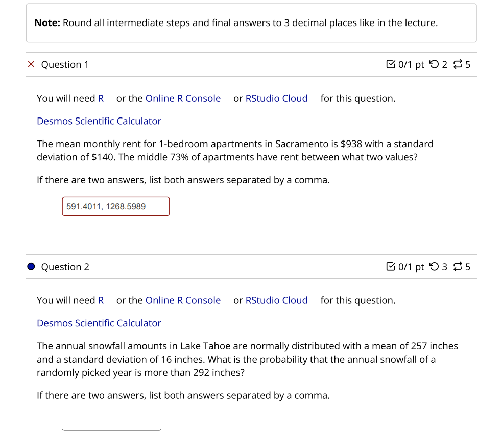This screenshot has height=448, width=502.
Task: Click the R link in Question 1
Action: [101, 98]
